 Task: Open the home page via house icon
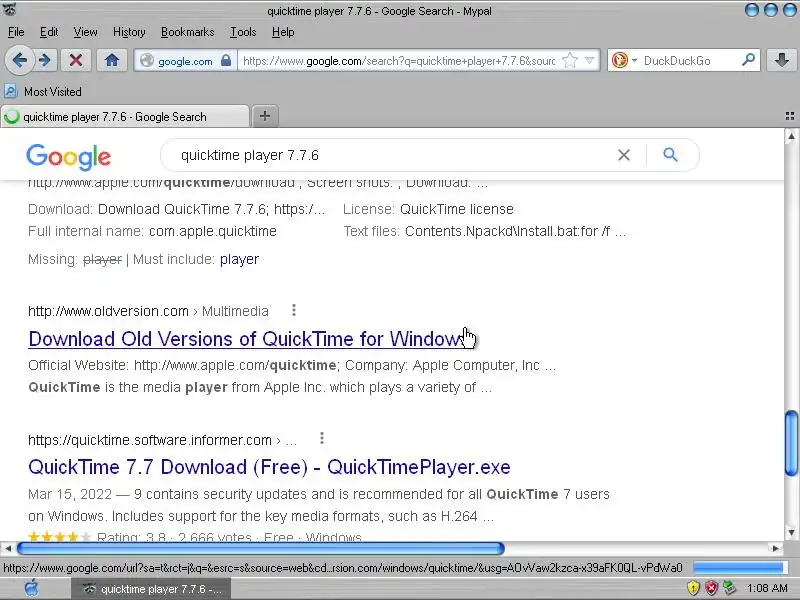tap(112, 60)
